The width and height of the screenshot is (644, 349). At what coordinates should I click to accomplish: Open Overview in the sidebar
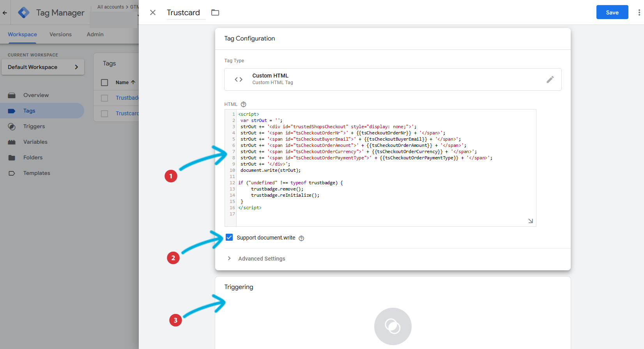point(42,95)
